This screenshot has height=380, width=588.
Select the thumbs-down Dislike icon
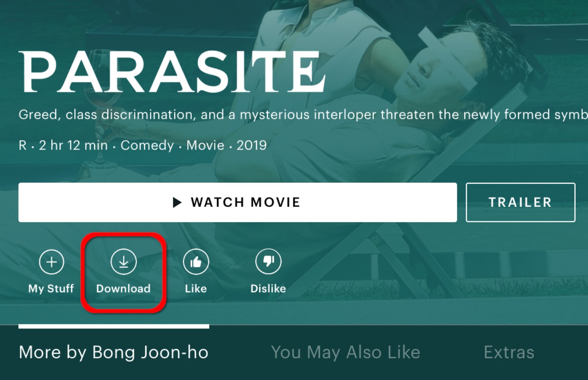click(x=268, y=262)
